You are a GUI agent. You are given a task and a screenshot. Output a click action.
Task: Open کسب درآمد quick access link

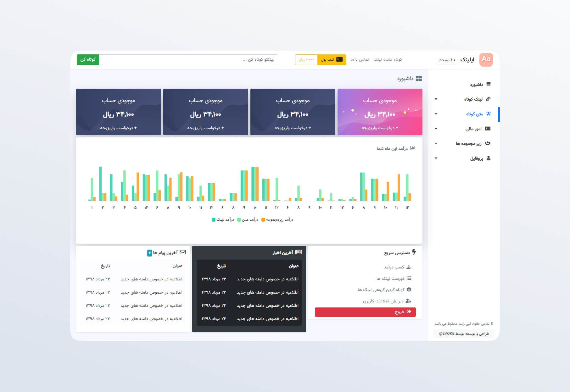pyautogui.click(x=394, y=267)
